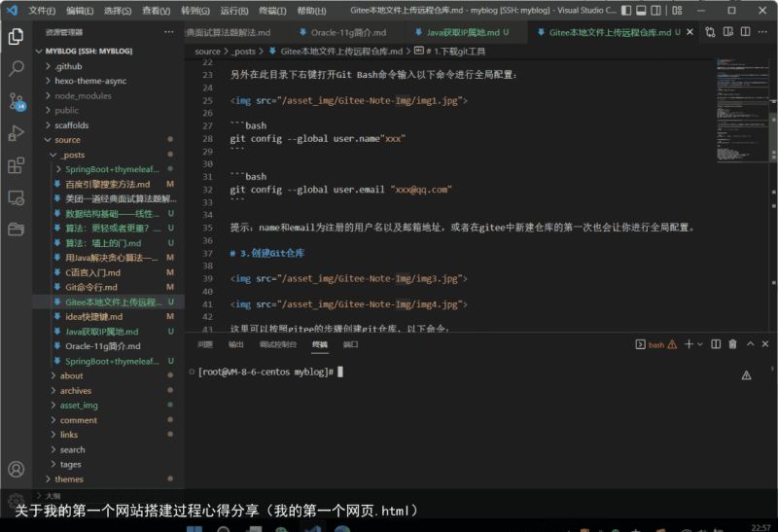Open the 文件(F) menu
The width and height of the screenshot is (778, 532).
pos(42,11)
